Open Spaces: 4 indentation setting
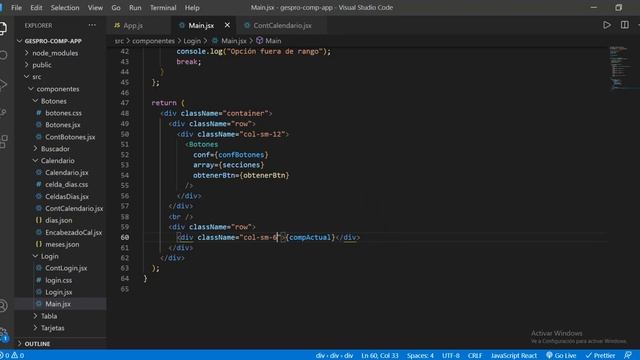 pos(420,356)
